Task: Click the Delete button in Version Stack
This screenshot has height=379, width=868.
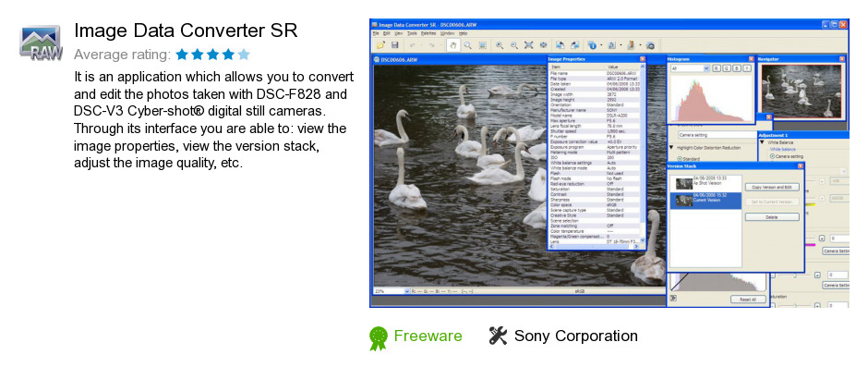Action: pyautogui.click(x=772, y=216)
